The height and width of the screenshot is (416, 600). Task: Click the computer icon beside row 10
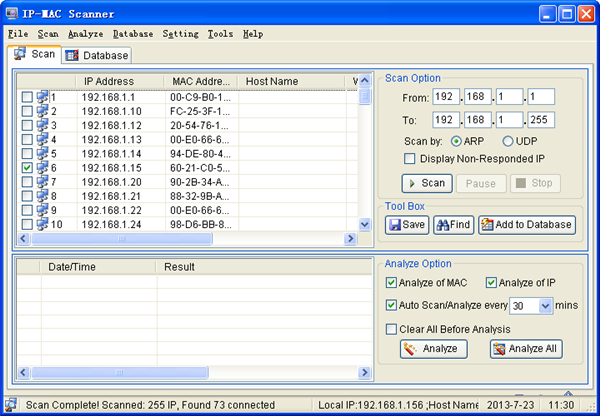[42, 224]
